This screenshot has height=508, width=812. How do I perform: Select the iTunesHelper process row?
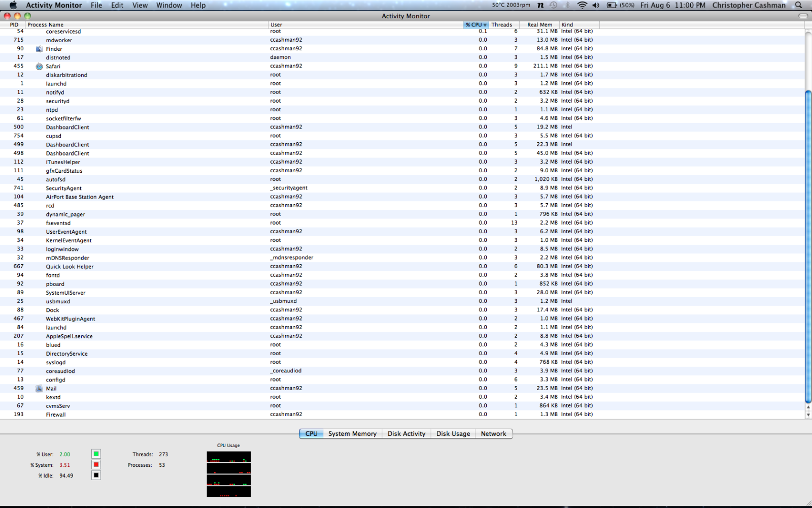pos(402,162)
